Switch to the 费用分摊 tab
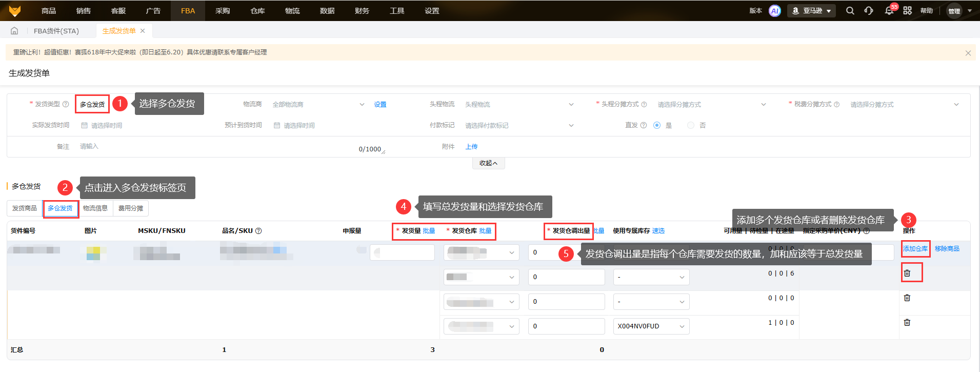This screenshot has width=980, height=372. pos(131,208)
